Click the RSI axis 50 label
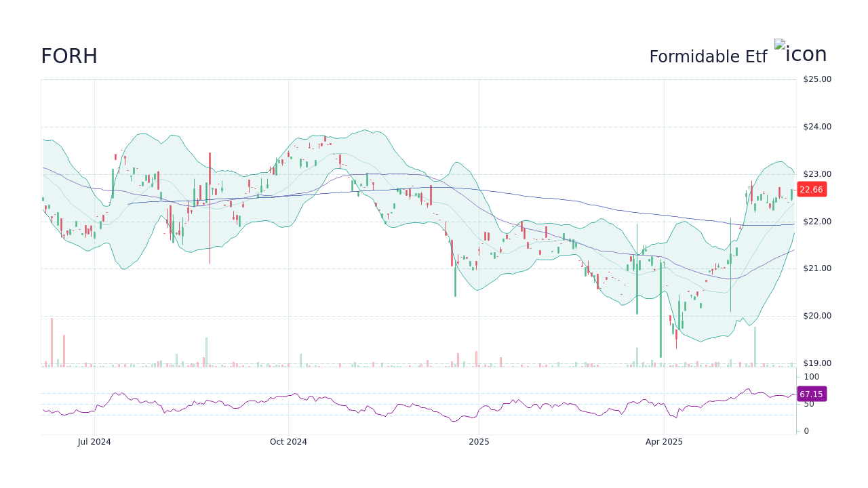Image resolution: width=868 pixels, height=488 pixels. [809, 404]
